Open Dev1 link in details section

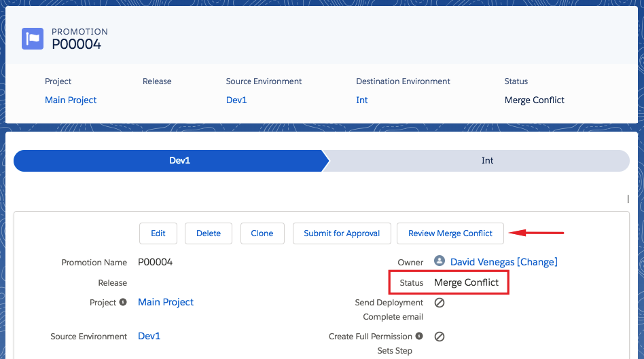coord(149,336)
